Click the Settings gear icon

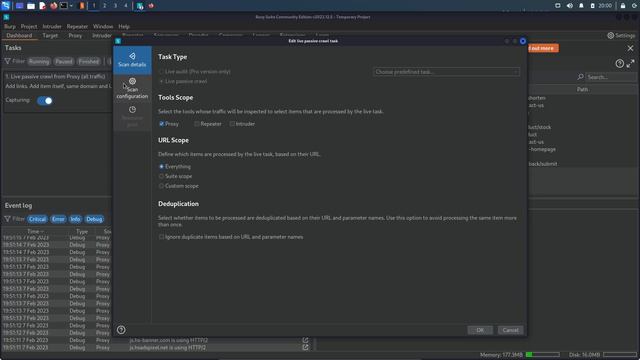pos(611,36)
